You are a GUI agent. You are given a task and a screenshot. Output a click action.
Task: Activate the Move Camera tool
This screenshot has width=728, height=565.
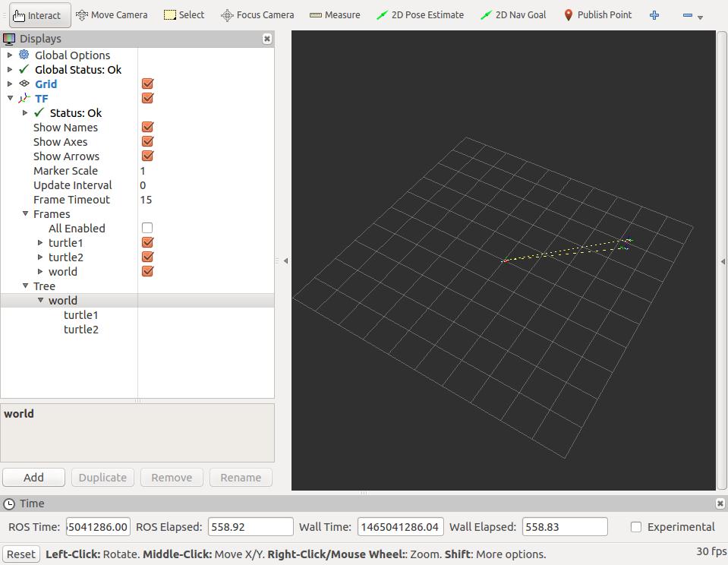112,15
